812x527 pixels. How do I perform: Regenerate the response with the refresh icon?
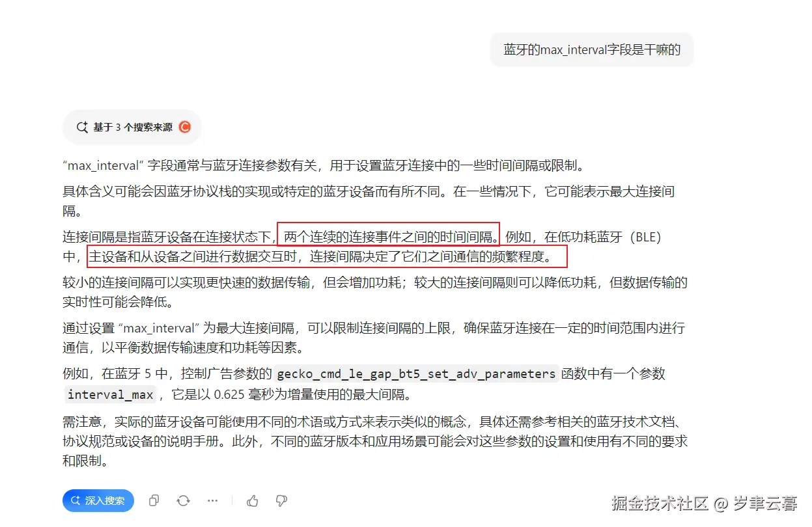tap(183, 500)
